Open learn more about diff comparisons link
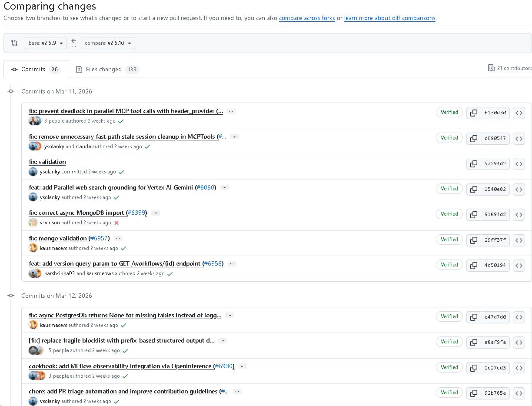 tap(390, 18)
